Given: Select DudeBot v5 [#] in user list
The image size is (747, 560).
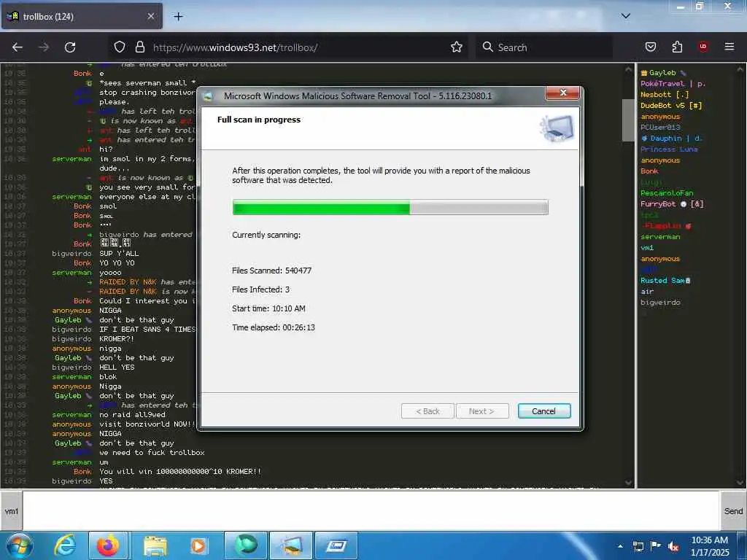Looking at the screenshot, I should (671, 105).
